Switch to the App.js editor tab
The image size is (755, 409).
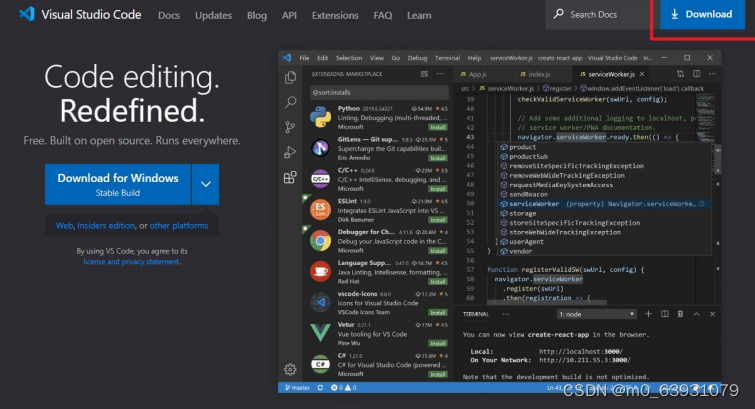pyautogui.click(x=473, y=74)
